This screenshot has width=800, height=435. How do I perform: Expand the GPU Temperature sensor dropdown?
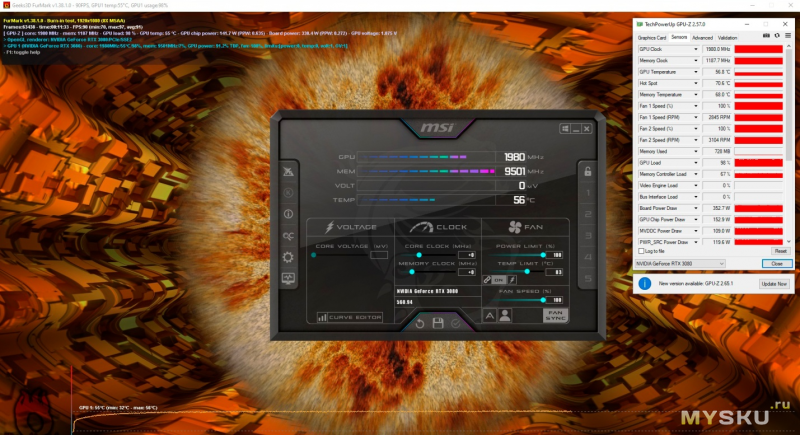[x=695, y=72]
